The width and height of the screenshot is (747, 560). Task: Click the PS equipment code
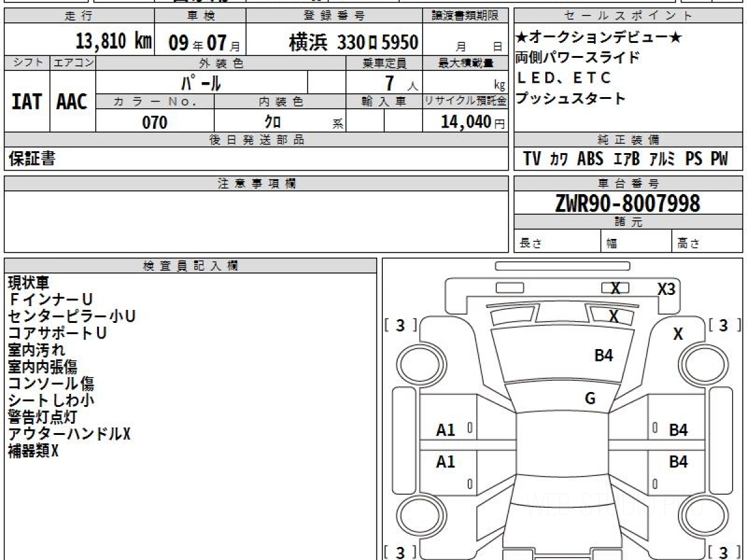tap(693, 159)
